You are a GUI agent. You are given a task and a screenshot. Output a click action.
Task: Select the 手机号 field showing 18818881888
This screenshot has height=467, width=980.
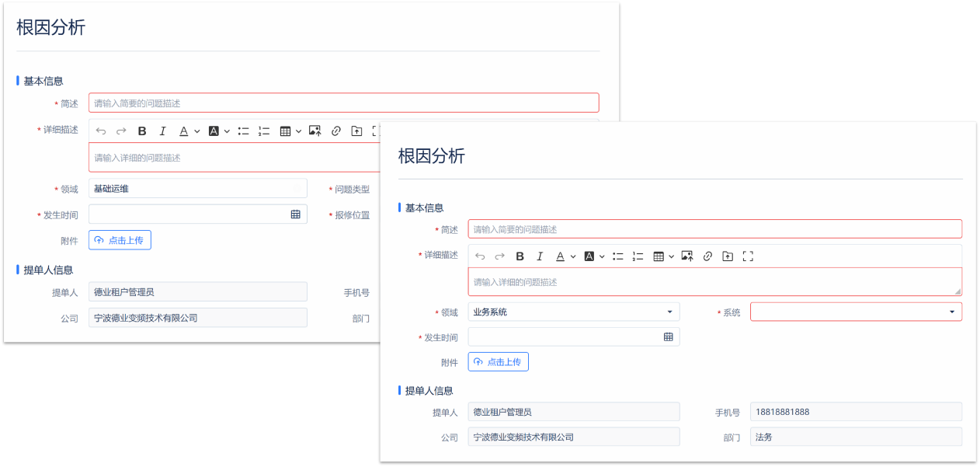pyautogui.click(x=856, y=412)
